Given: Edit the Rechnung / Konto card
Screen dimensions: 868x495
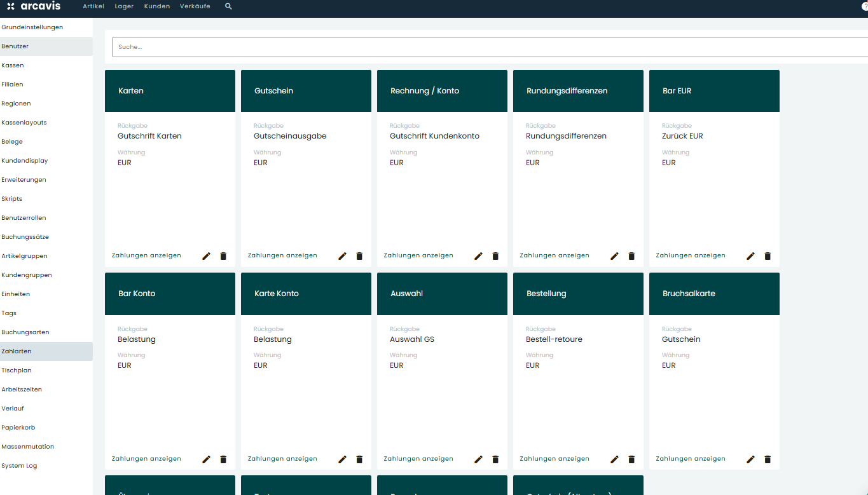Looking at the screenshot, I should coord(478,256).
